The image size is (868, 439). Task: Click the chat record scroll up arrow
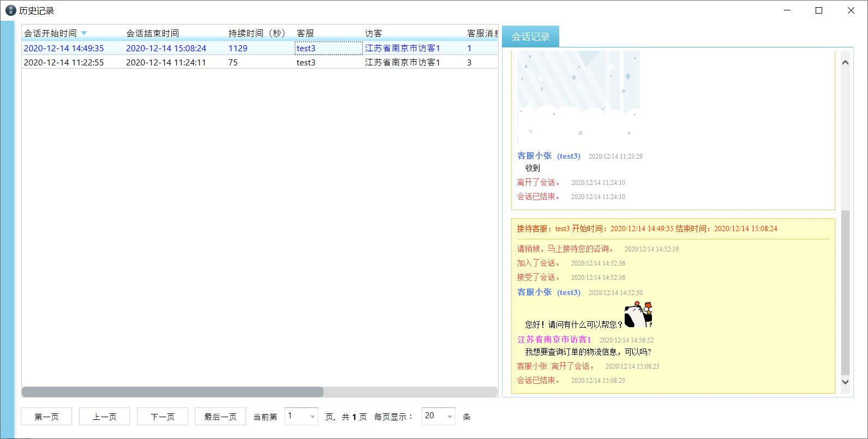pos(845,62)
